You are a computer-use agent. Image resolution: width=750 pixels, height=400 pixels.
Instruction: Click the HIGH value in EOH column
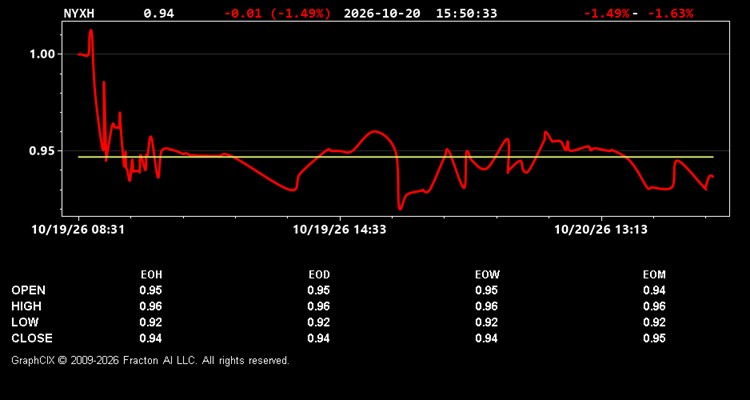(x=151, y=306)
